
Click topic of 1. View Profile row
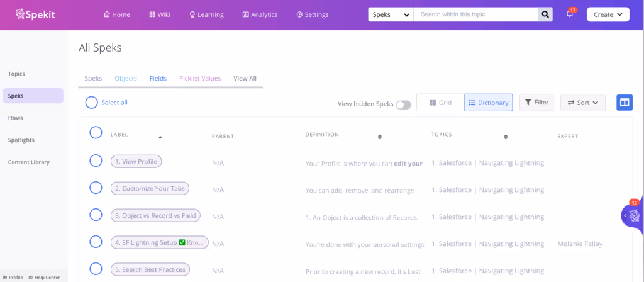click(487, 163)
